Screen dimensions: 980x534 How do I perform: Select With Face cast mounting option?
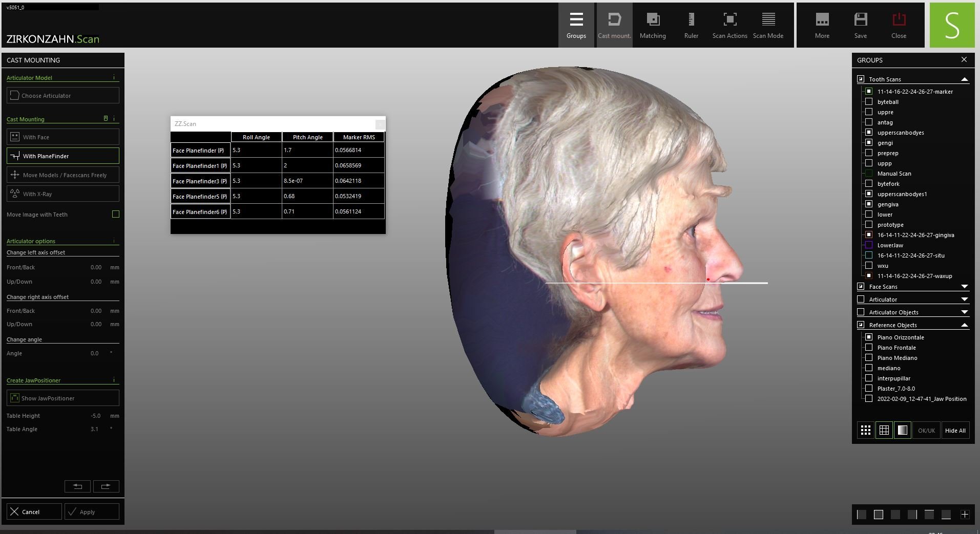tap(63, 137)
